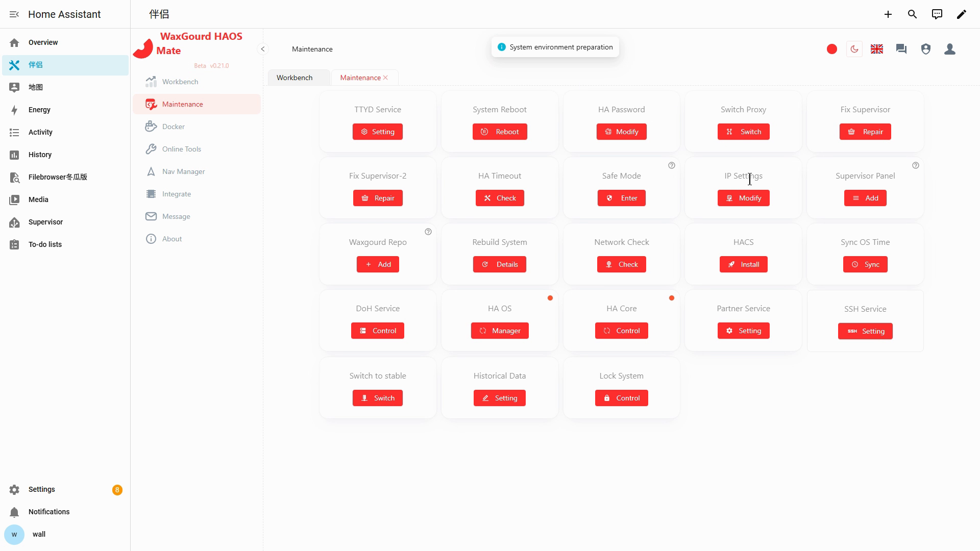Click the search magnifier icon

click(x=913, y=14)
